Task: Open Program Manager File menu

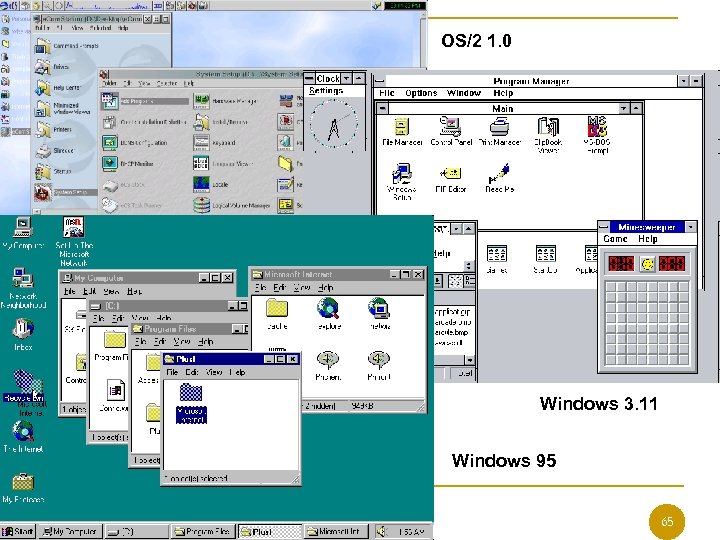Action: click(x=387, y=93)
